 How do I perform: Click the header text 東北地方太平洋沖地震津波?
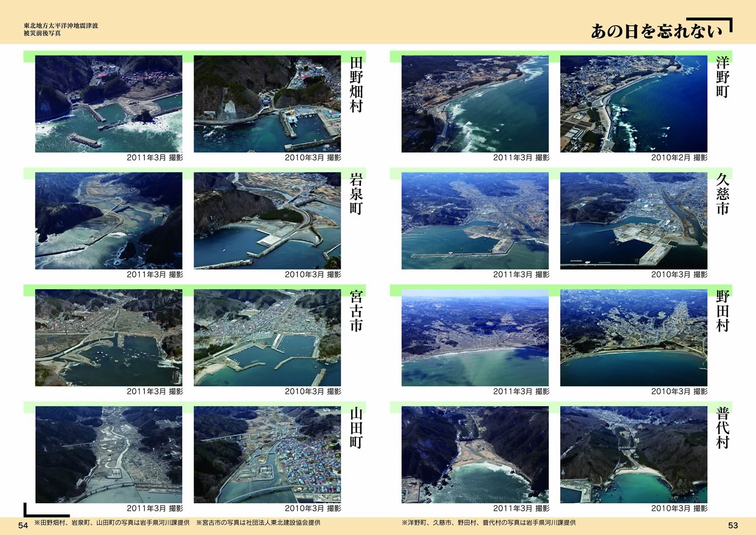[x=61, y=26]
